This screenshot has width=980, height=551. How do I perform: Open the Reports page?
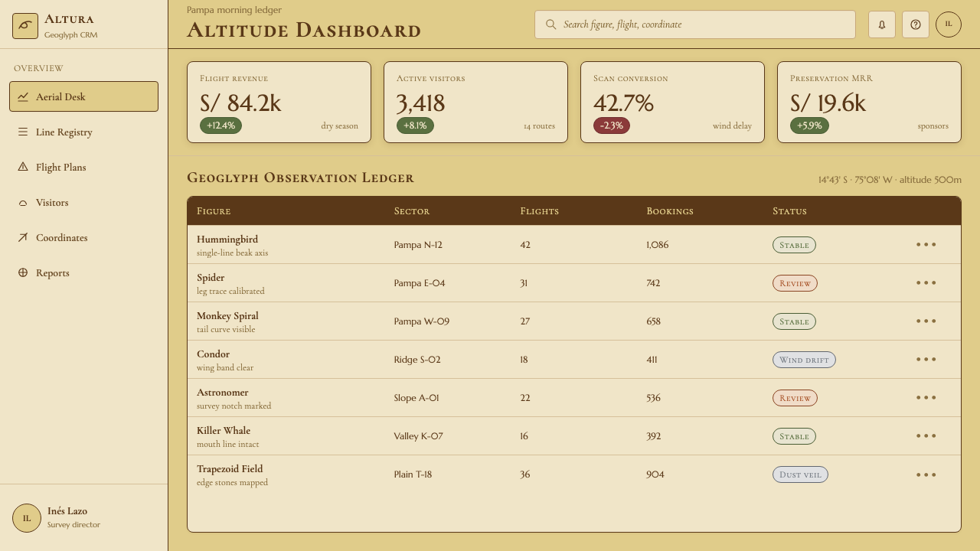[x=83, y=272]
